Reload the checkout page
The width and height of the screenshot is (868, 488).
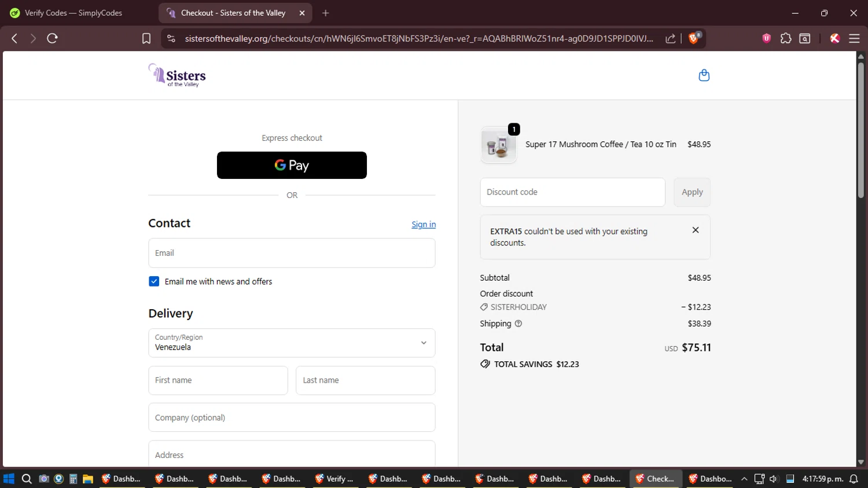pos(52,38)
